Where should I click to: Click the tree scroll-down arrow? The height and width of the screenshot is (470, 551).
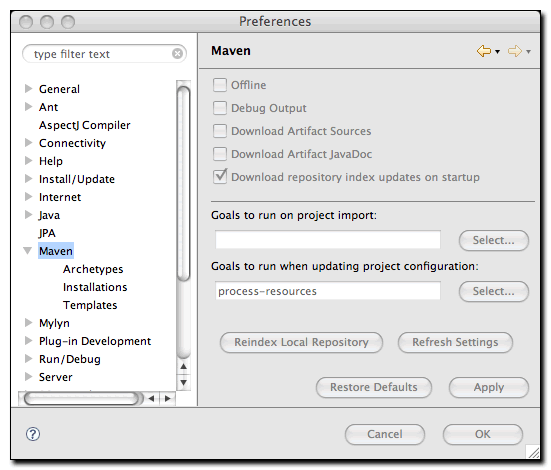point(183,382)
